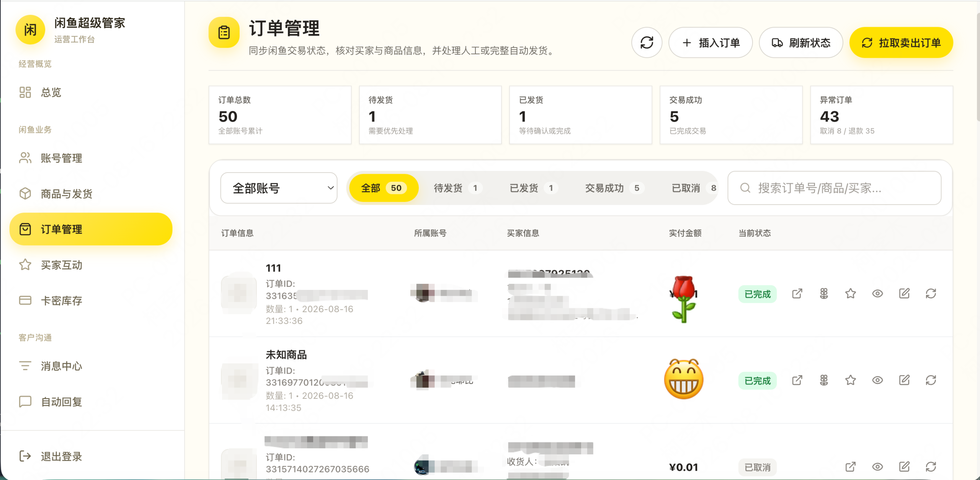Open 商品与发货 in sidebar
The image size is (980, 480).
click(x=91, y=194)
